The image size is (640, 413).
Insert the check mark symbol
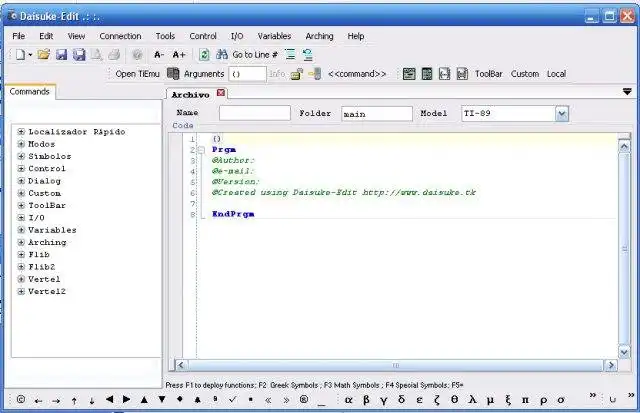[x=233, y=399]
